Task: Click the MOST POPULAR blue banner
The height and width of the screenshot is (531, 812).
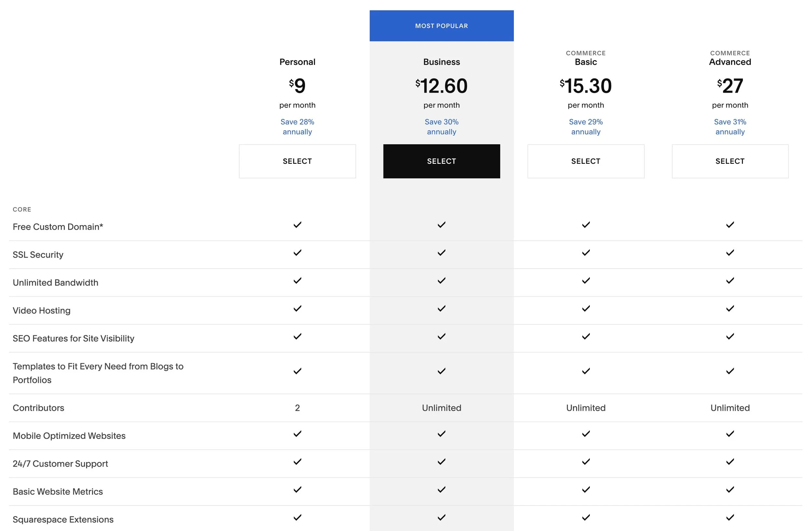Action: click(x=441, y=26)
